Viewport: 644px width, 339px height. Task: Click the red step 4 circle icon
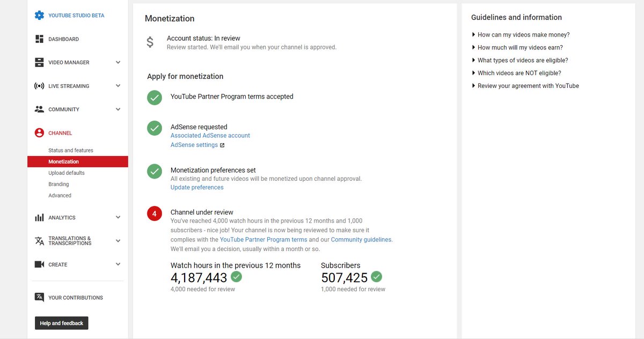155,213
